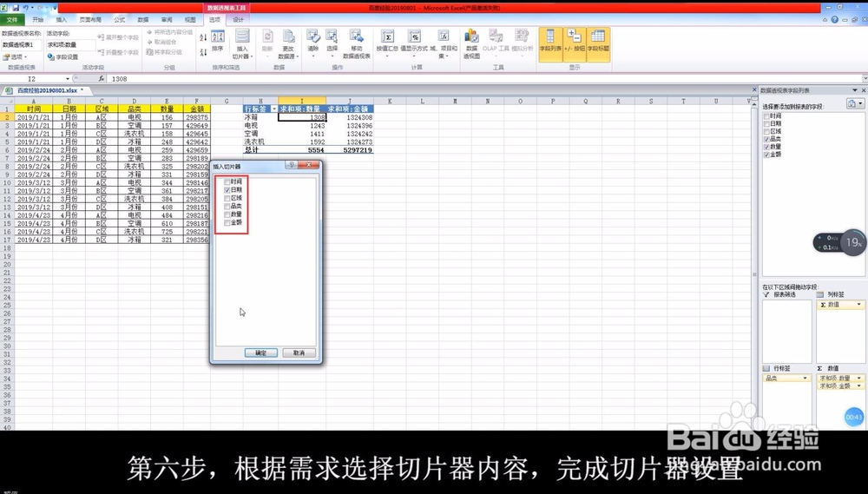Viewport: 868px width, 494px height.
Task: Click the Save icon in quick access toolbar
Action: pos(15,8)
